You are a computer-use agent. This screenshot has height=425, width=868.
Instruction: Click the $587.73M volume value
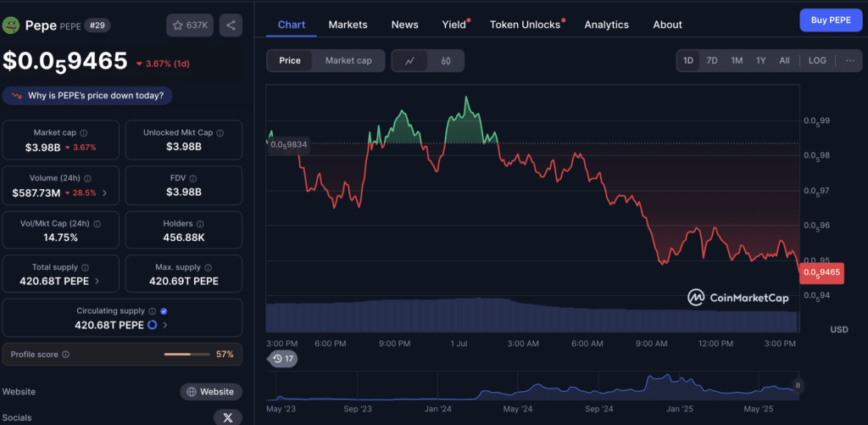36,193
